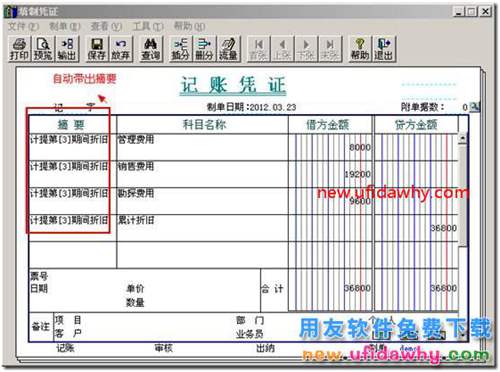The width and height of the screenshot is (500, 372).
Task: Click the 备注 label
Action: [x=41, y=327]
